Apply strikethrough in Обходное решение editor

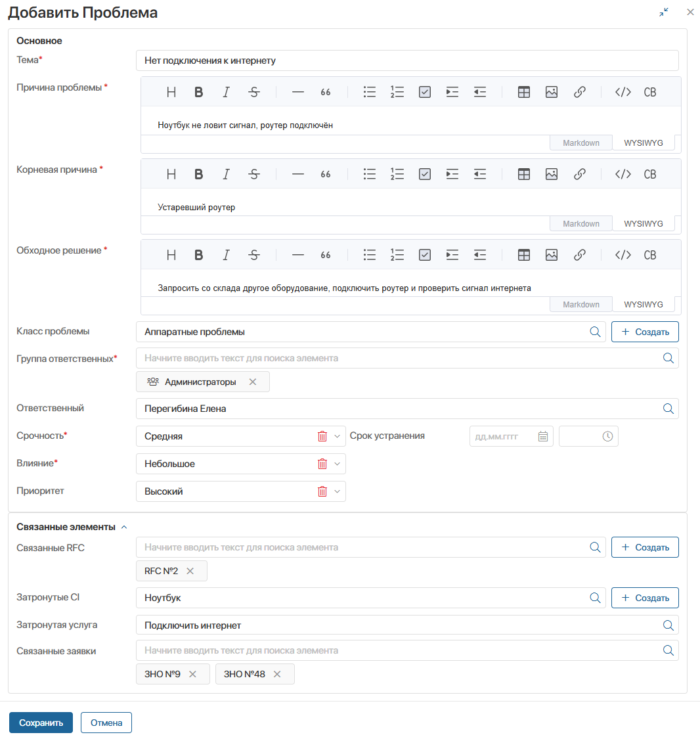(254, 255)
